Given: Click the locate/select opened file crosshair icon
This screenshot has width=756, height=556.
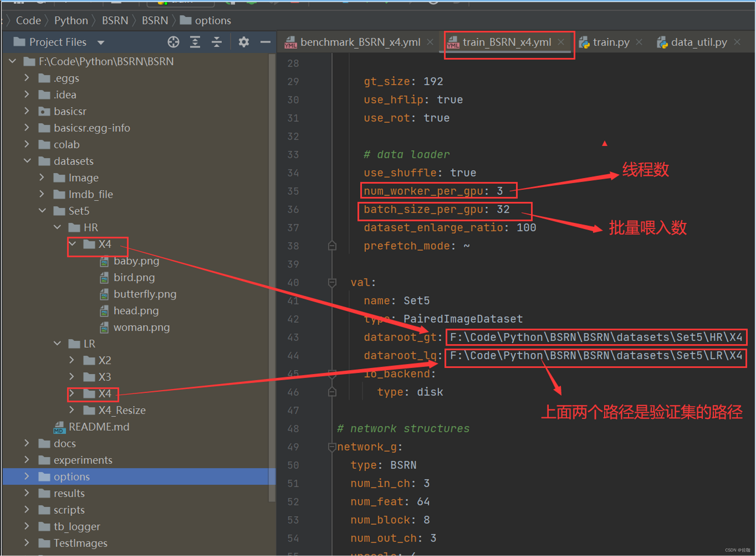Looking at the screenshot, I should [173, 42].
